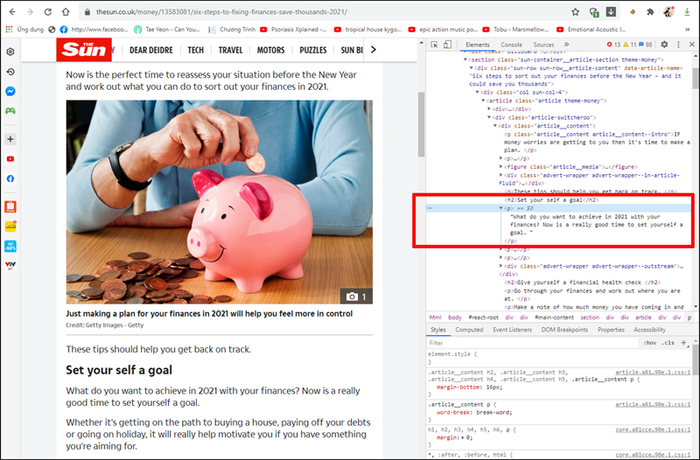Close the DevTools panel
700x460 pixels.
tap(692, 44)
